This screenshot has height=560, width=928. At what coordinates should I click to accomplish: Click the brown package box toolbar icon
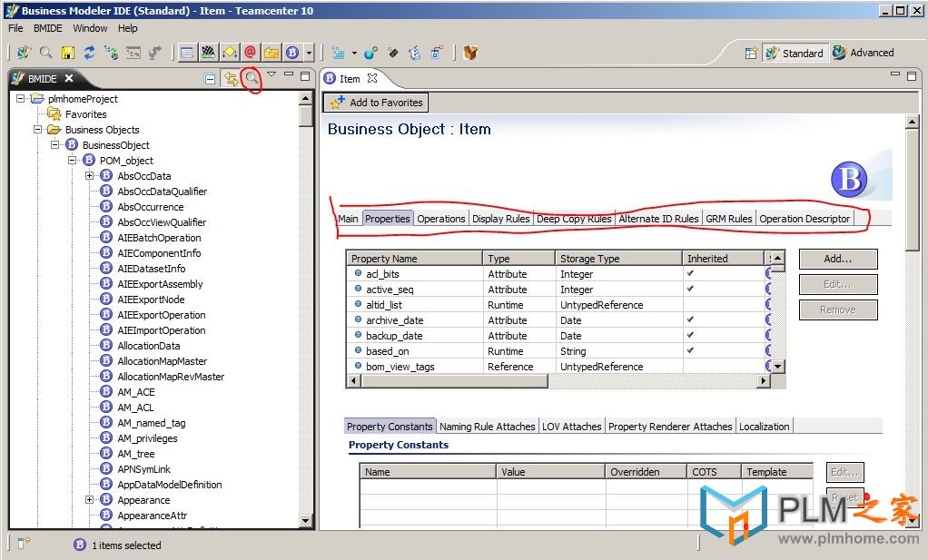point(470,53)
